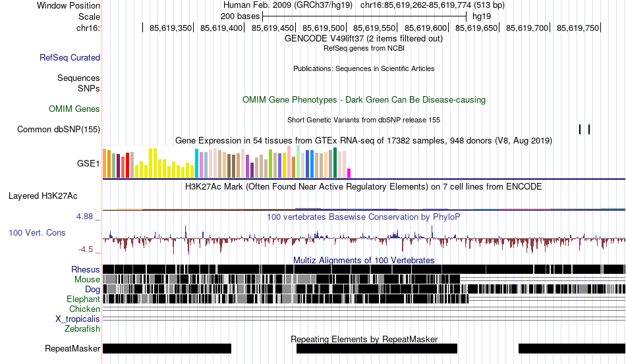
Task: Click the GTEx Gene Expression in 54 tissues title
Action: (364, 140)
